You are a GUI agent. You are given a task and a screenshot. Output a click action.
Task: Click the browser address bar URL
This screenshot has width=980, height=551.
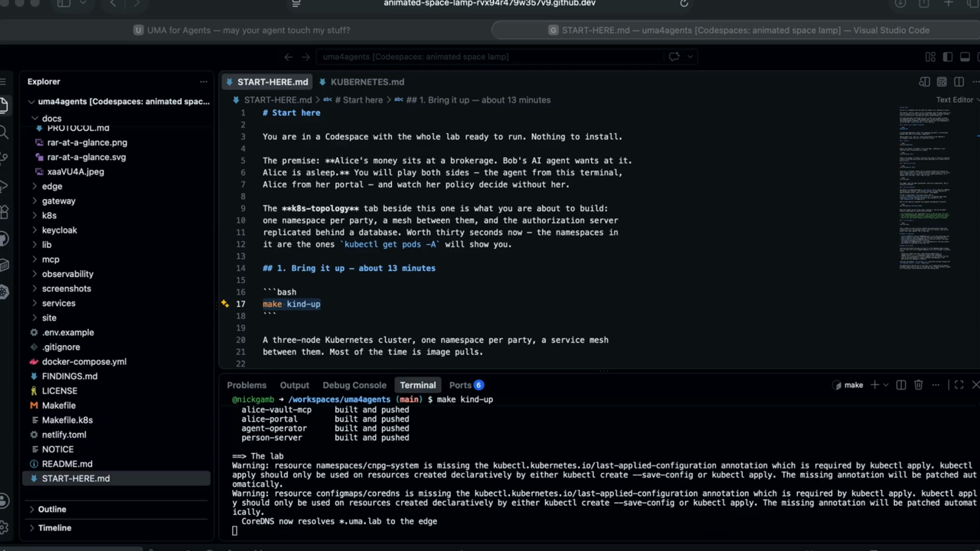coord(490,3)
